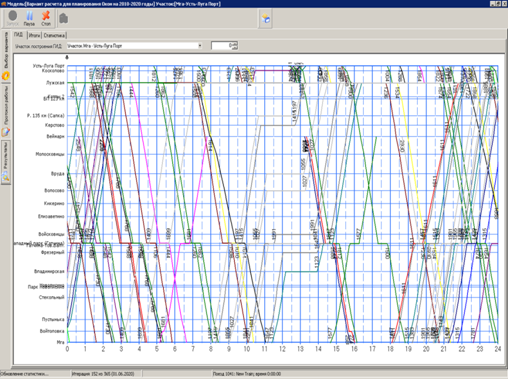The image size is (508, 379).
Task: Click the Лужская station label
Action: pyautogui.click(x=55, y=83)
